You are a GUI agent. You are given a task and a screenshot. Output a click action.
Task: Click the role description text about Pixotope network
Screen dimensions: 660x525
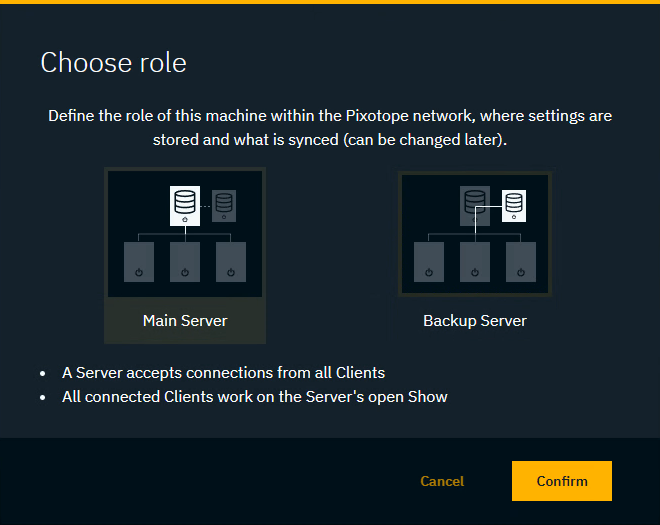tap(330, 128)
